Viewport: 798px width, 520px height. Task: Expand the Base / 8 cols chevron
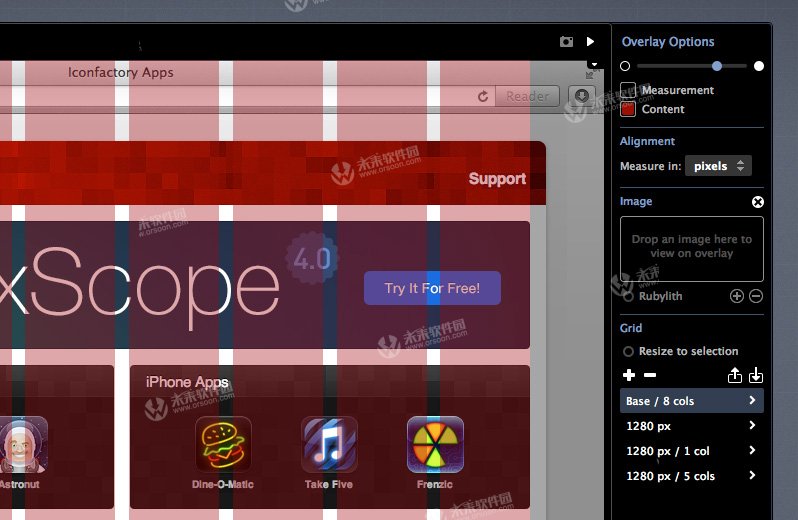click(x=752, y=400)
